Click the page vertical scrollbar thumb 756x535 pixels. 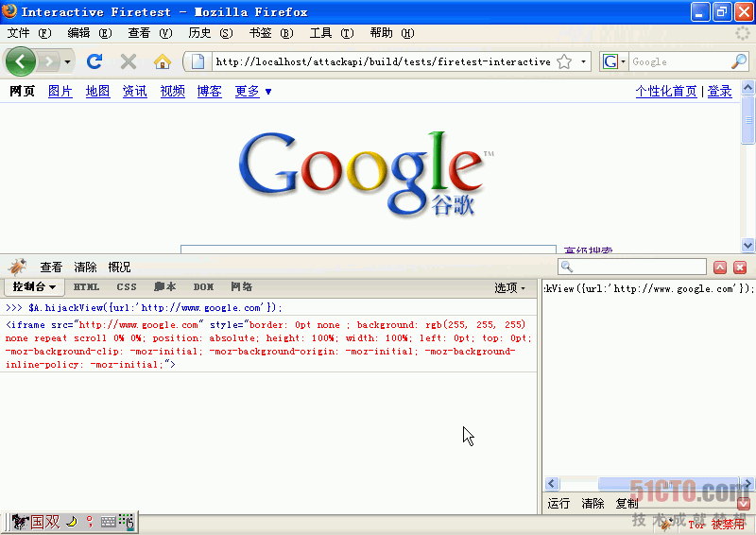coord(747,120)
